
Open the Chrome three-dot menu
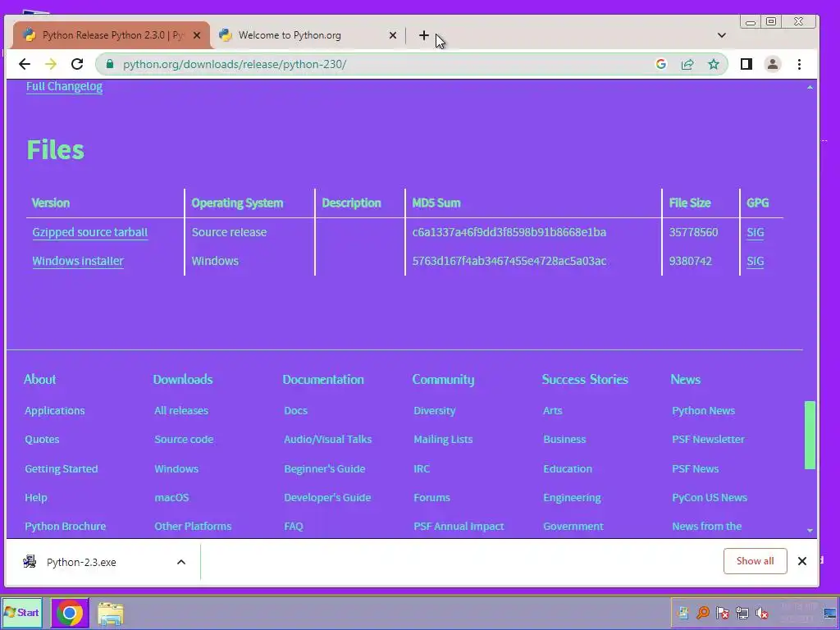pos(799,64)
